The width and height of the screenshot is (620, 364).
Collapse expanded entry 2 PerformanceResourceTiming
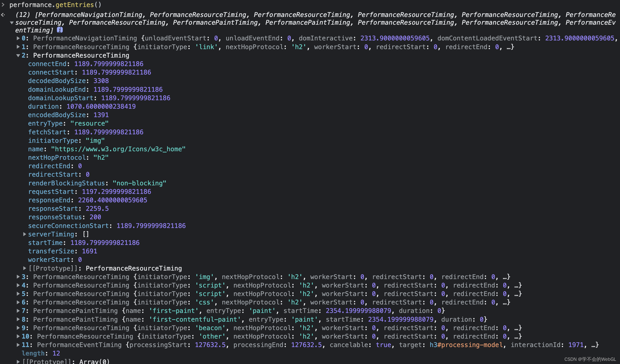[18, 55]
